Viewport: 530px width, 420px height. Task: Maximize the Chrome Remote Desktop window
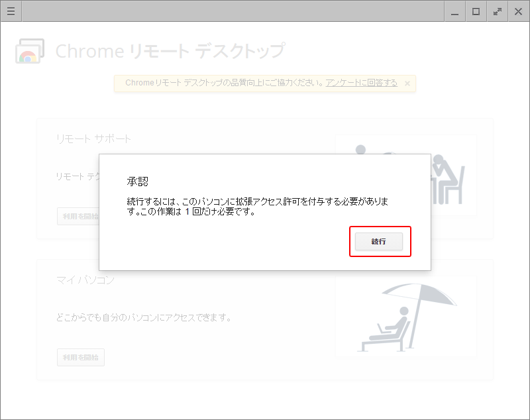tap(476, 11)
